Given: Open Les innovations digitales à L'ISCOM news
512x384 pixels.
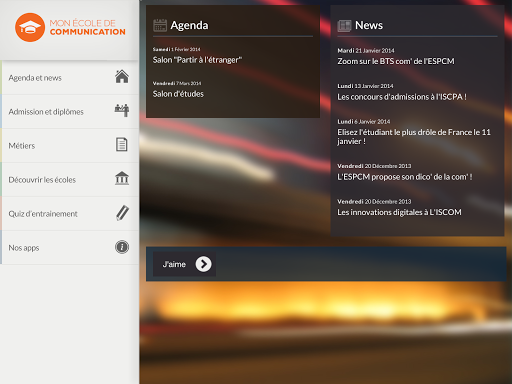Looking at the screenshot, I should (x=399, y=212).
